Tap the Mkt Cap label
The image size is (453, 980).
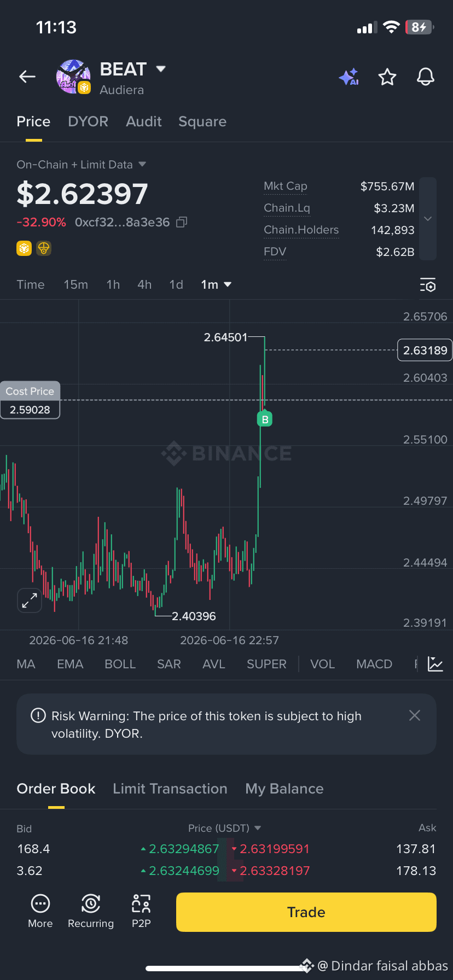286,186
